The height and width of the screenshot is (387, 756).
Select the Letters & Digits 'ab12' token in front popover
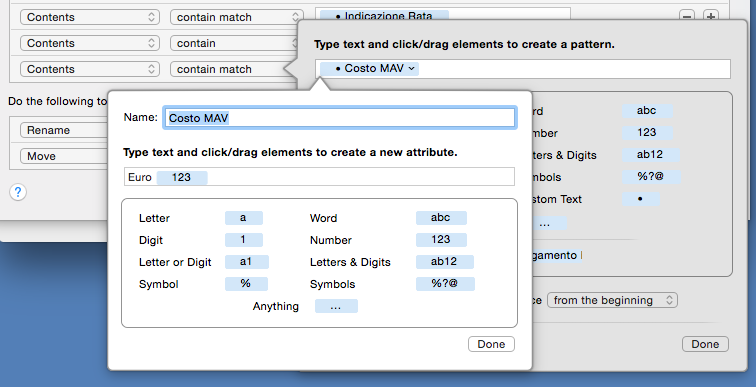(x=445, y=262)
